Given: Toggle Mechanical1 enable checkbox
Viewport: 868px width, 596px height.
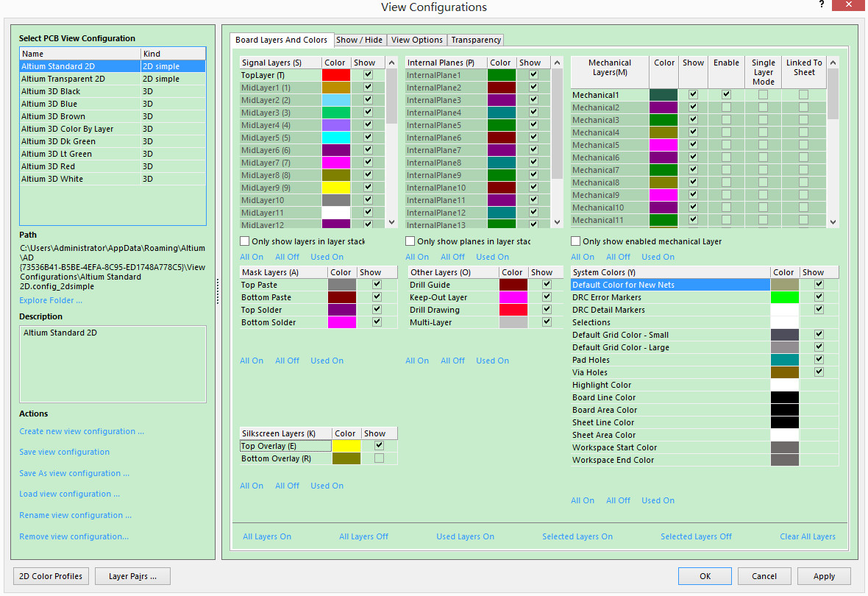Looking at the screenshot, I should (x=726, y=95).
